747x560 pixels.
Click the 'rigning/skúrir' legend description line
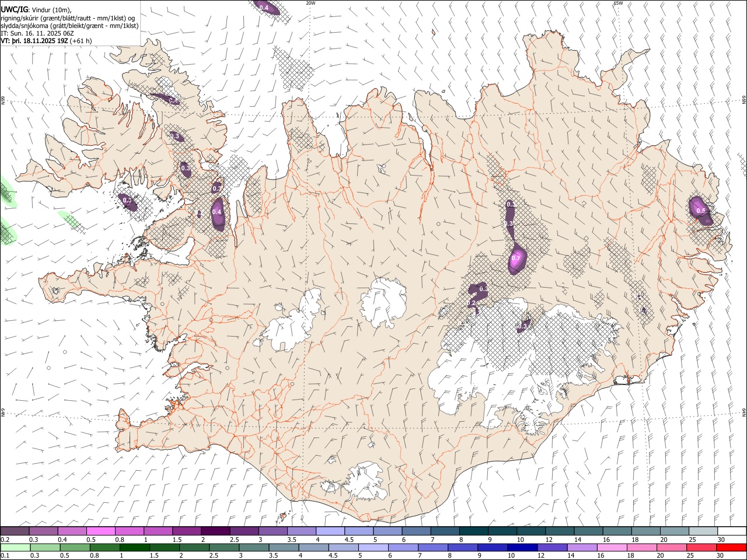[x=68, y=17]
